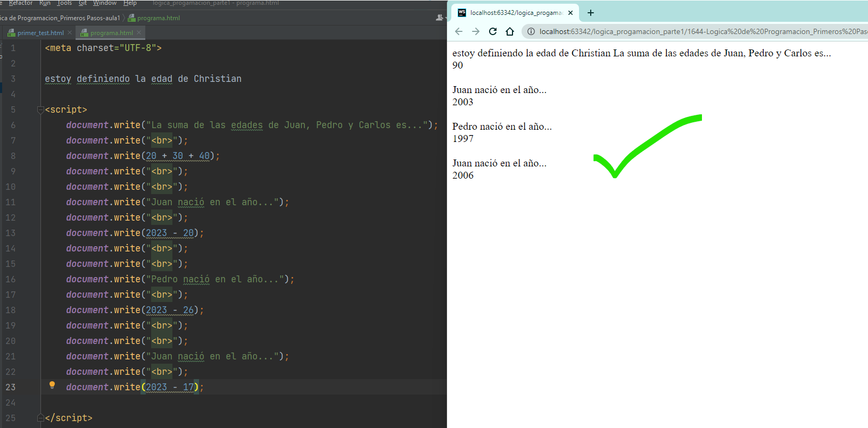Click the value 1997 in the browser output

pyautogui.click(x=463, y=139)
